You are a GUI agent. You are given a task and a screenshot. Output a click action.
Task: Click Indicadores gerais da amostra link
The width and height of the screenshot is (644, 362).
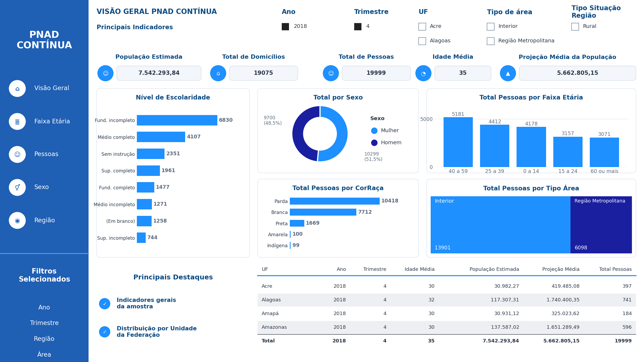tap(146, 303)
